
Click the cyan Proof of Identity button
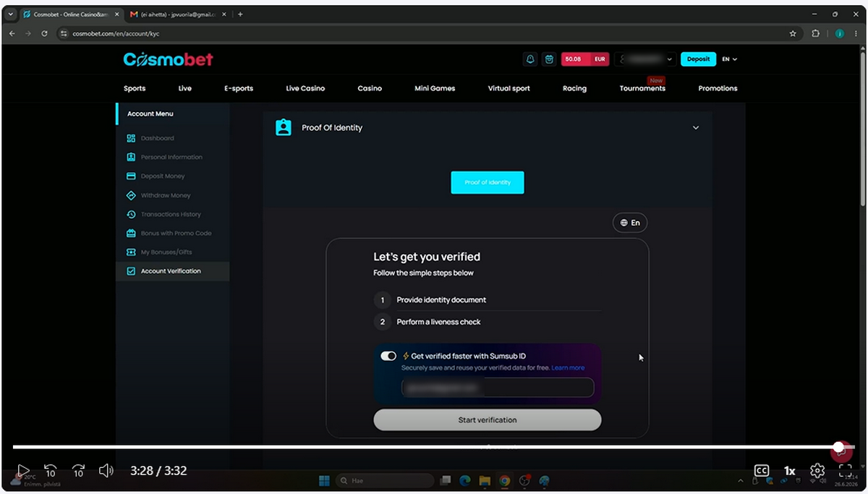coord(488,182)
